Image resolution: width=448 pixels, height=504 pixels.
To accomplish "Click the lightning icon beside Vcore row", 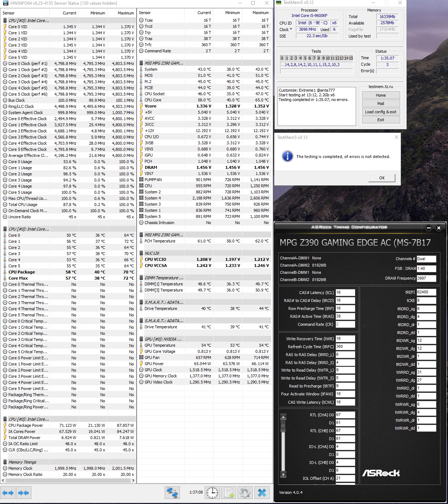I will (x=141, y=106).
